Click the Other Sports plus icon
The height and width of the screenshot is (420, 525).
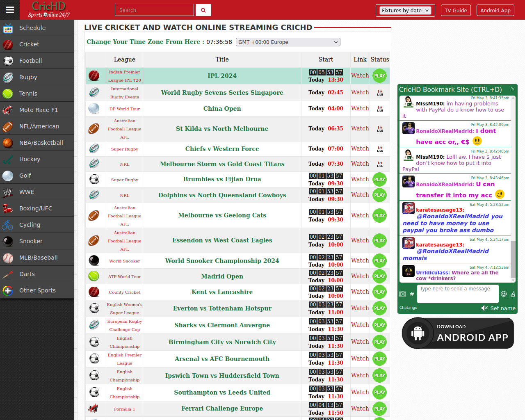(x=8, y=290)
